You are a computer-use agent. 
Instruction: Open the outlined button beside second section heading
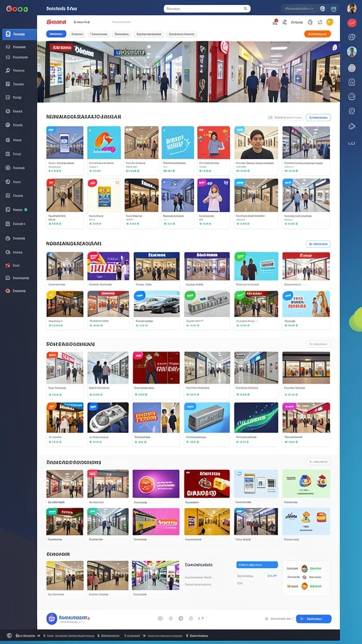pyautogui.click(x=318, y=244)
